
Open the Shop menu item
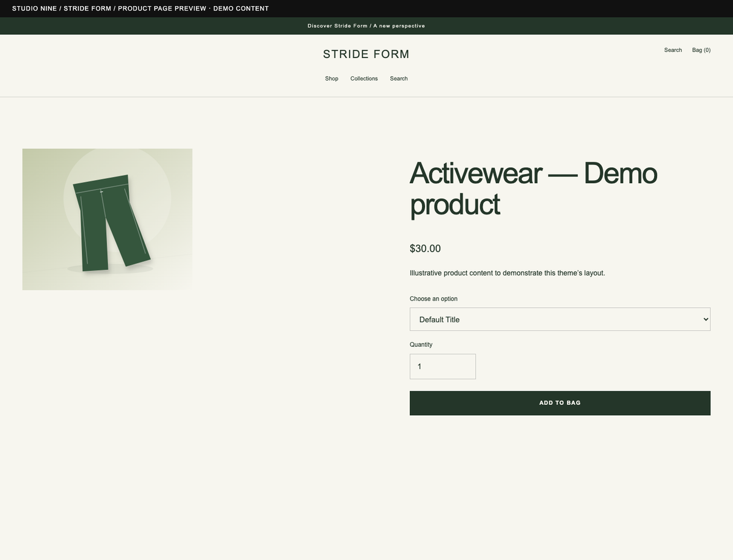[332, 79]
